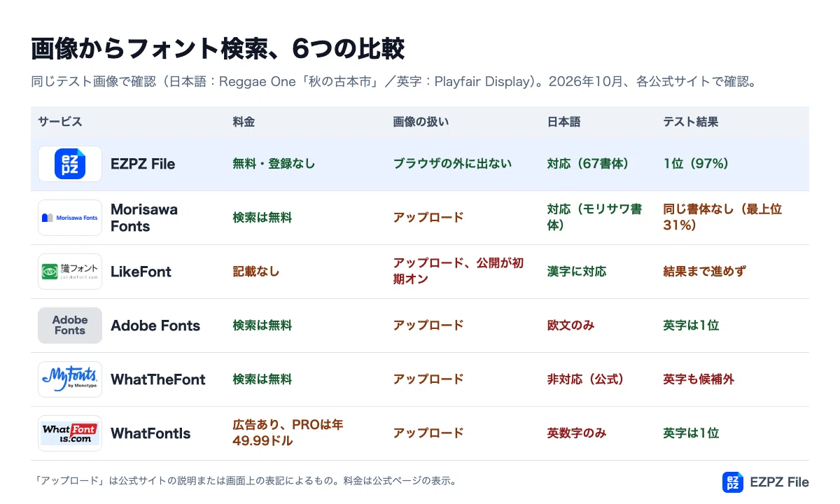Click the 無料・登録なし cell

pyautogui.click(x=274, y=164)
